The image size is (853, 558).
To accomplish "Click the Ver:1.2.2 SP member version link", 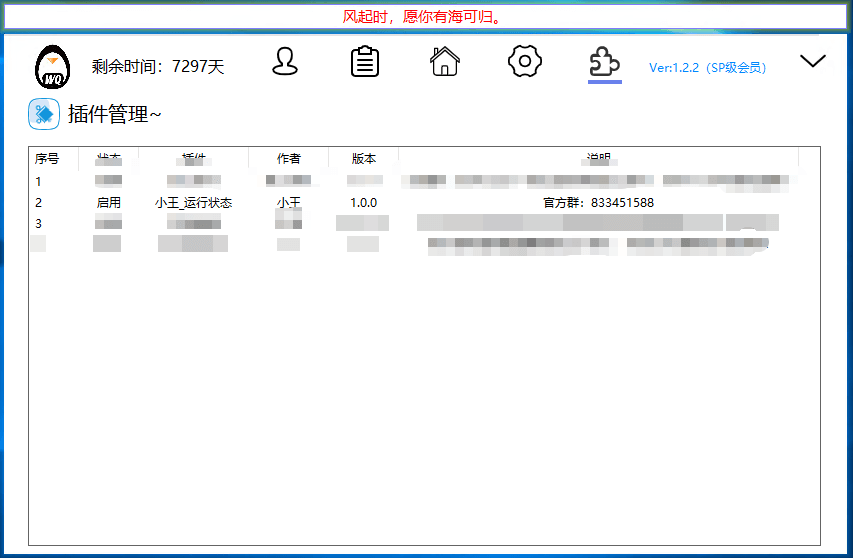I will (707, 68).
